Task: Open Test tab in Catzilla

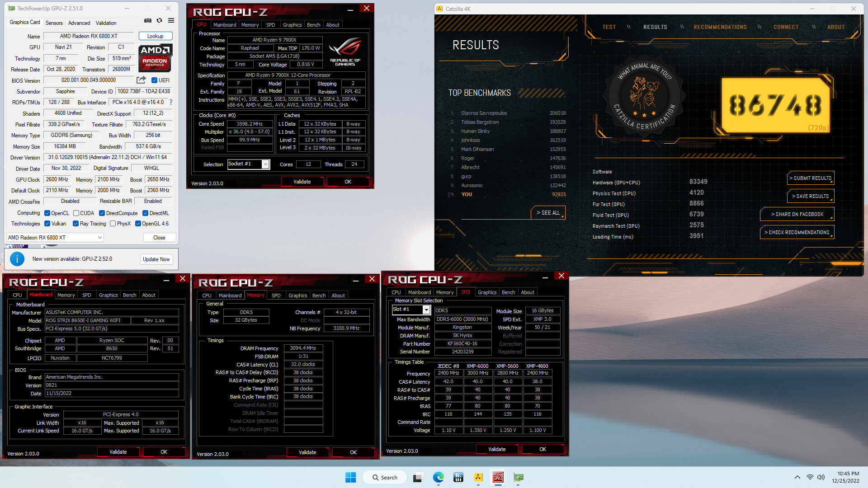Action: coord(609,27)
